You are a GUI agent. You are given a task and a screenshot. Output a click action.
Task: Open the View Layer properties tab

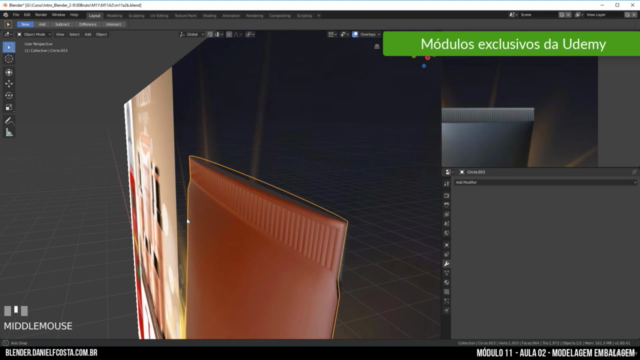[x=447, y=214]
